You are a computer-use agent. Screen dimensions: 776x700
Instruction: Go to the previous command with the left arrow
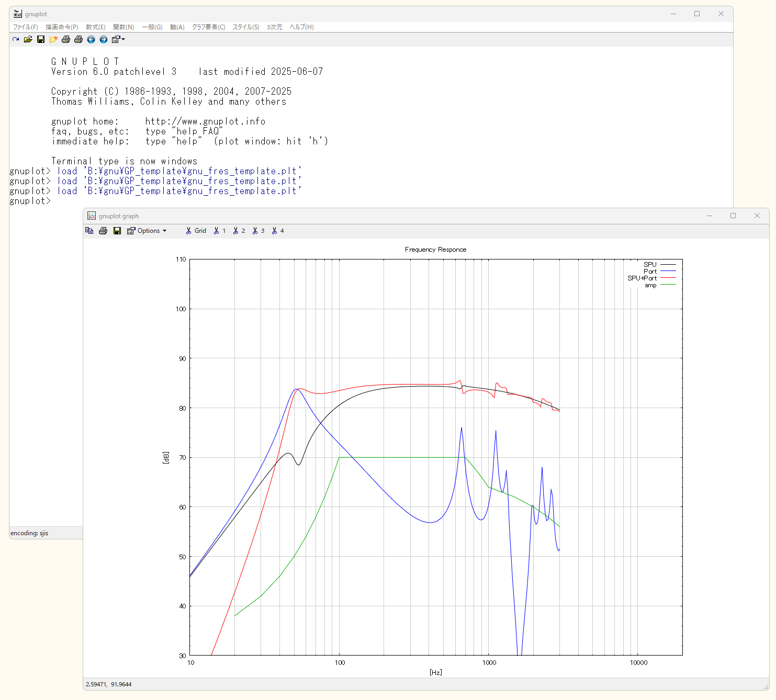tap(91, 39)
